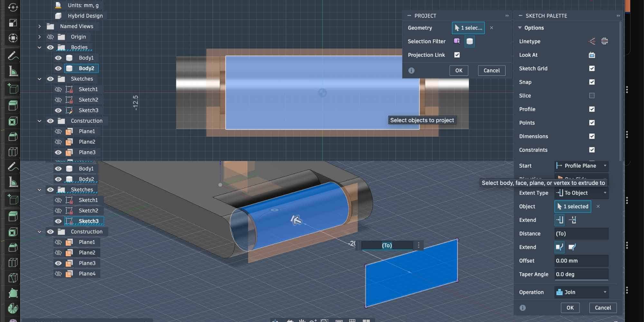
Task: Minimize the Project panel using its minus icon
Action: coord(409,16)
